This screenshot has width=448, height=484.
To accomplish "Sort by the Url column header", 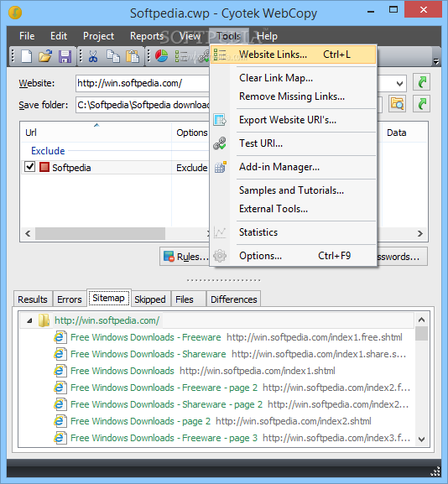I will (96, 133).
